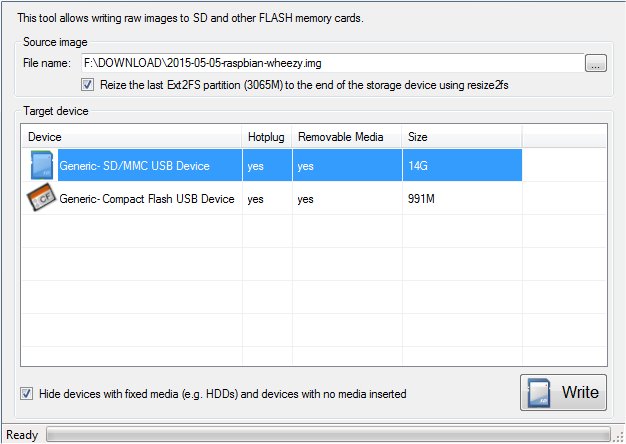Sort by Removable Media column header

(x=341, y=135)
